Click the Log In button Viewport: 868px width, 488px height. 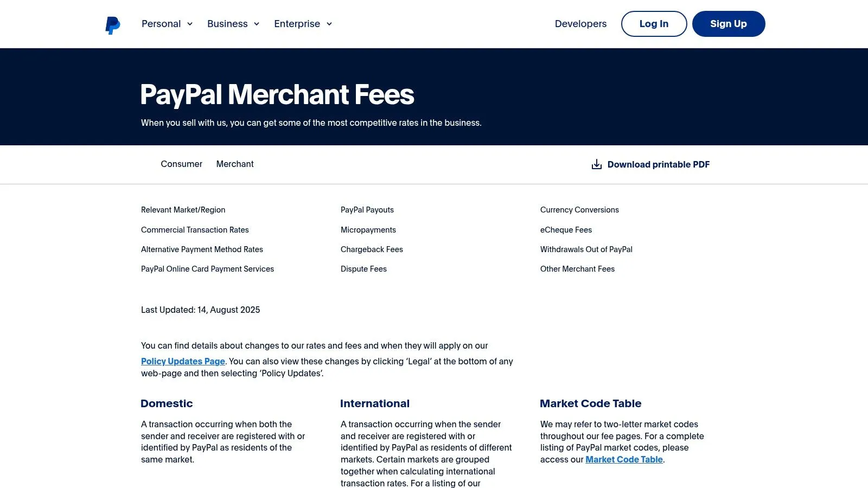[654, 23]
